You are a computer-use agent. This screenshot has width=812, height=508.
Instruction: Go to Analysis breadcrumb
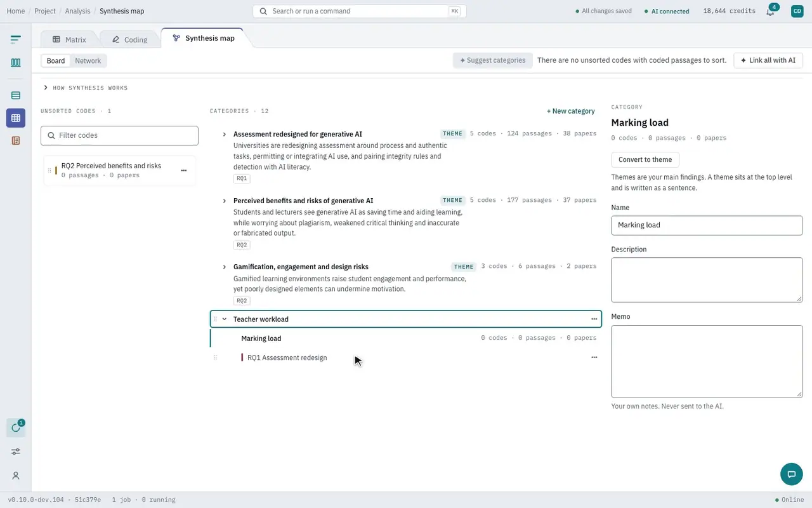78,11
